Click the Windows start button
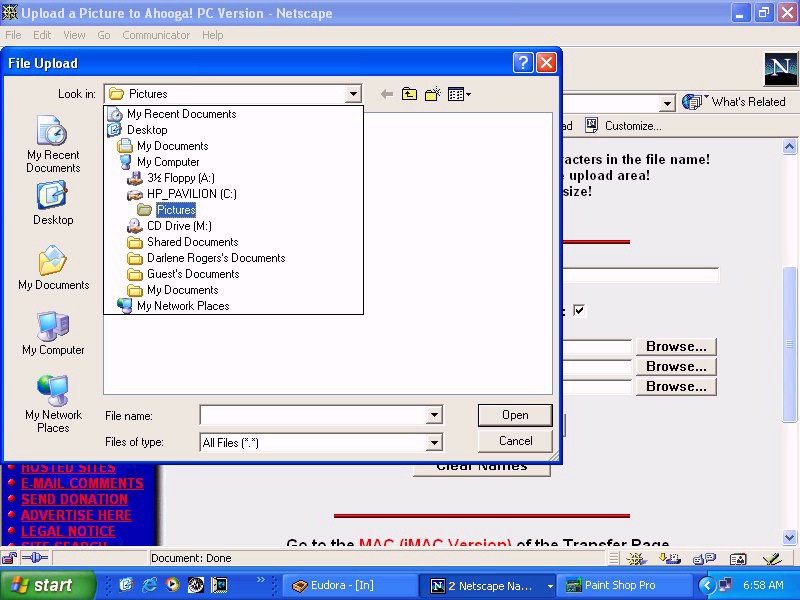800x600 pixels. click(46, 585)
